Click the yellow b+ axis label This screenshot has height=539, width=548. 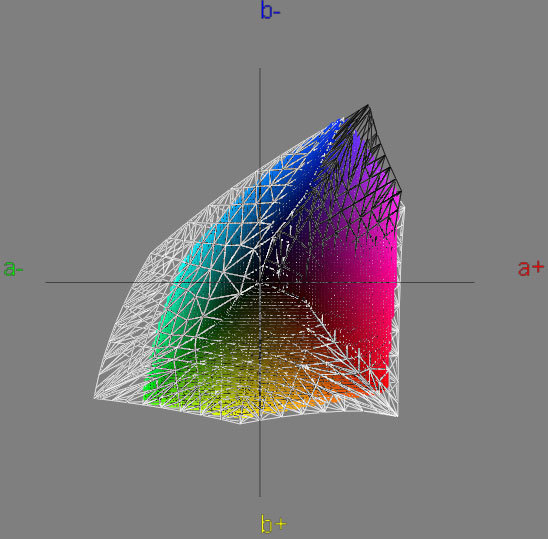[273, 524]
